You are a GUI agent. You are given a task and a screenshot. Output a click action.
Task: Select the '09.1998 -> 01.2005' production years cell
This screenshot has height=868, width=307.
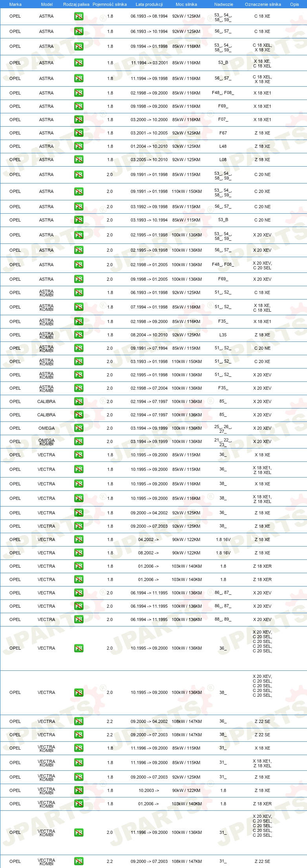(149, 279)
